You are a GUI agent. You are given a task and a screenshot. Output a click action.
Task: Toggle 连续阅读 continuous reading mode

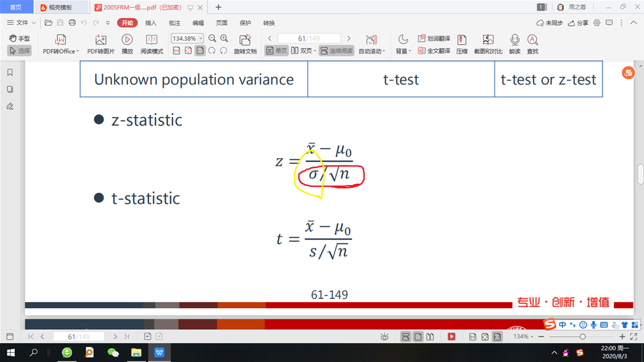[337, 51]
